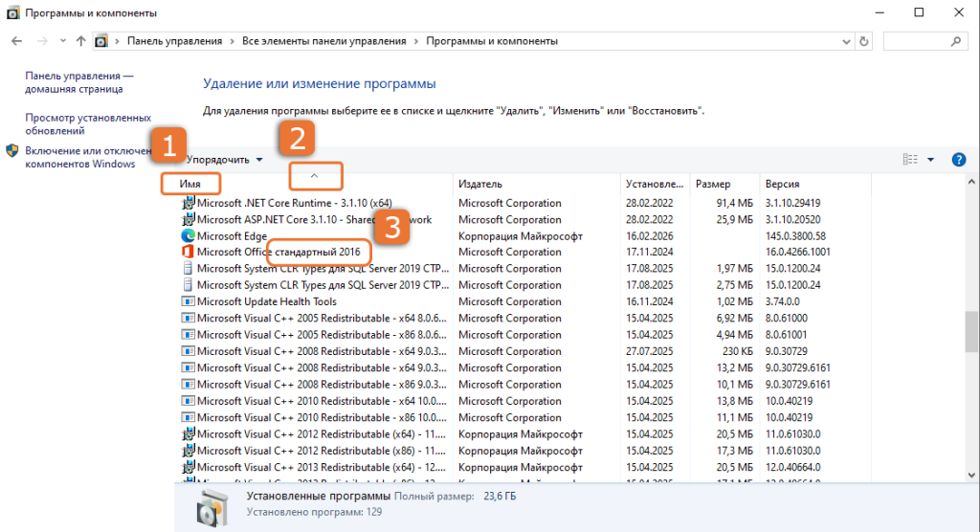Navigate to Панель управления breadcrumb
980x532 pixels.
pos(174,41)
